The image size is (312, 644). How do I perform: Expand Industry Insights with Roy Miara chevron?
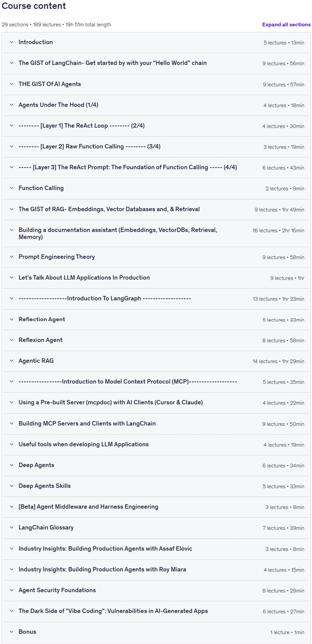(x=11, y=569)
